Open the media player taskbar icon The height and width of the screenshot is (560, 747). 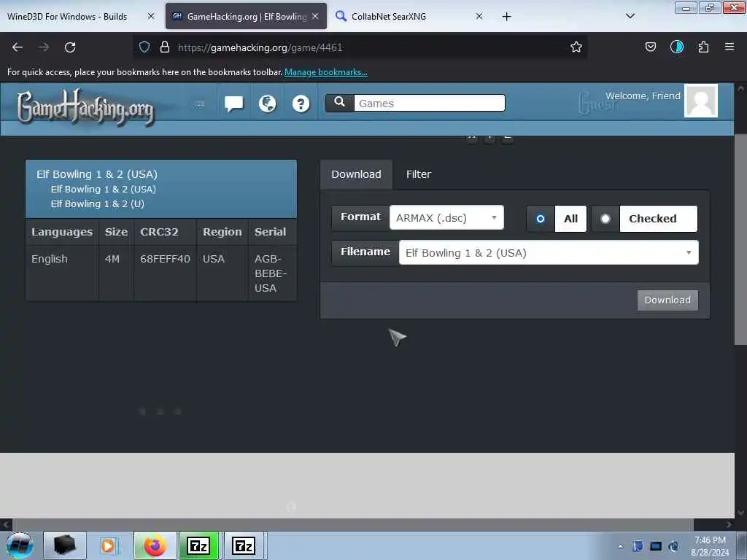tap(109, 545)
